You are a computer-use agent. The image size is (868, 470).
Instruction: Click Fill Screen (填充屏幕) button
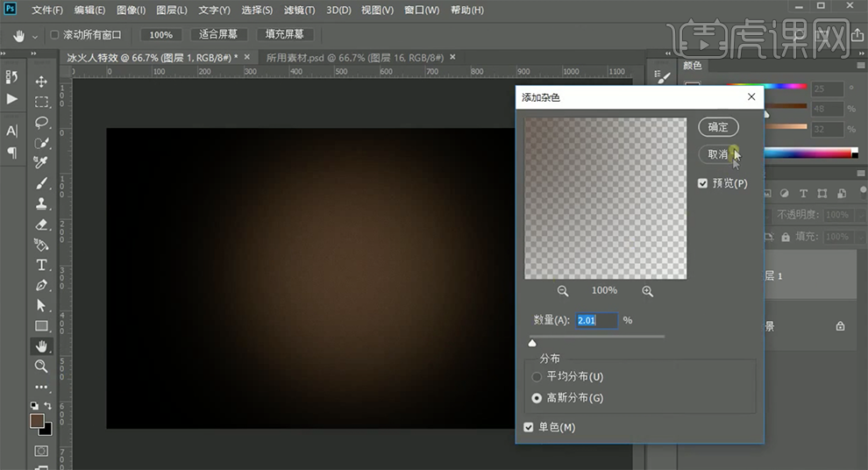pyautogui.click(x=285, y=34)
